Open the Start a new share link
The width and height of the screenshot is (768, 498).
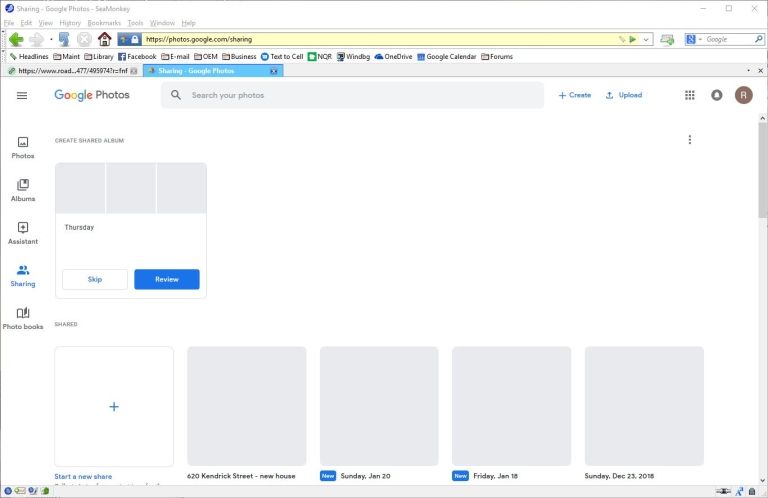pos(83,476)
